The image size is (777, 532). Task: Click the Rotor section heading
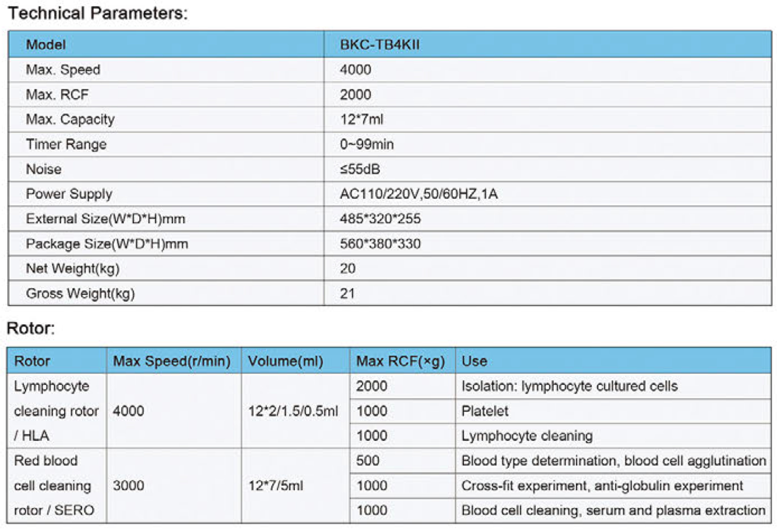click(x=31, y=328)
